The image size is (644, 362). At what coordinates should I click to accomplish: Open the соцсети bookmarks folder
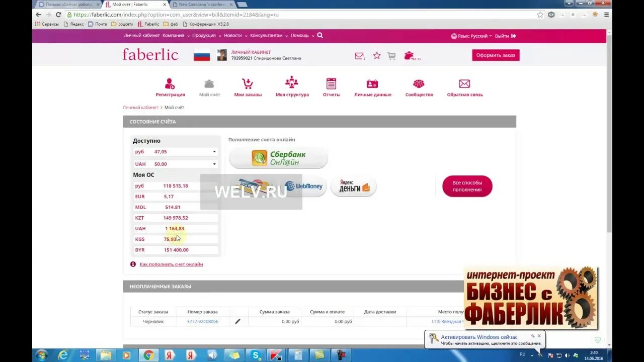(122, 24)
